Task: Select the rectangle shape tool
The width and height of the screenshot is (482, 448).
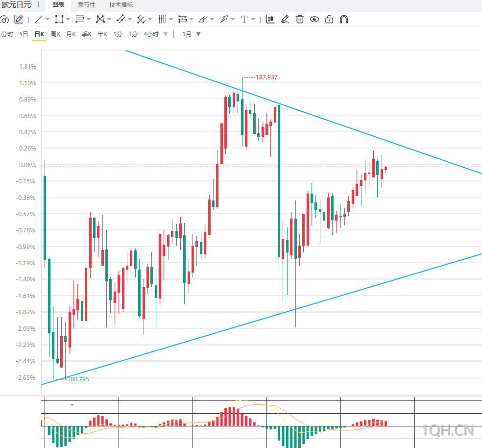Action: point(59,20)
